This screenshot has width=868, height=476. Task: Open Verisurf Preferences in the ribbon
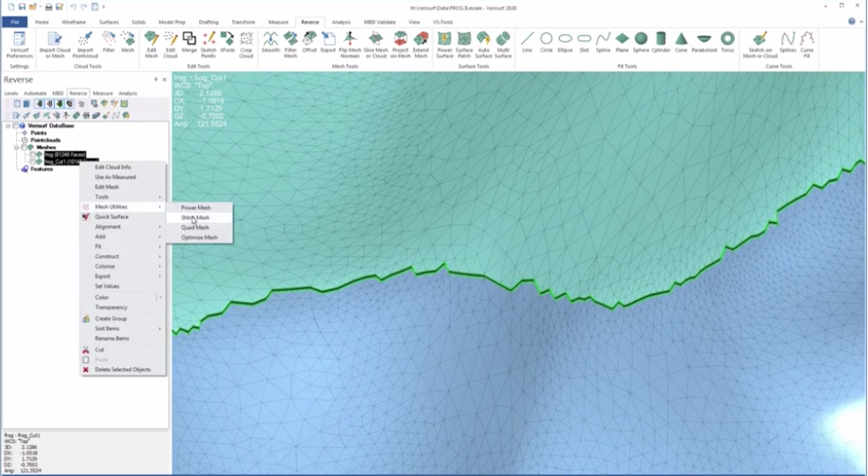(x=19, y=44)
